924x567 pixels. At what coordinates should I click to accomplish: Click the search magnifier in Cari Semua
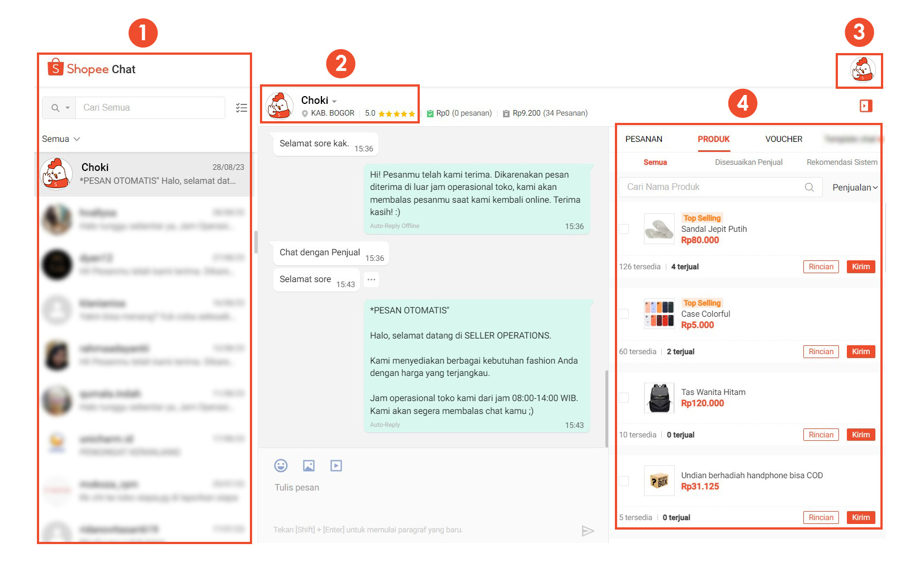click(56, 107)
